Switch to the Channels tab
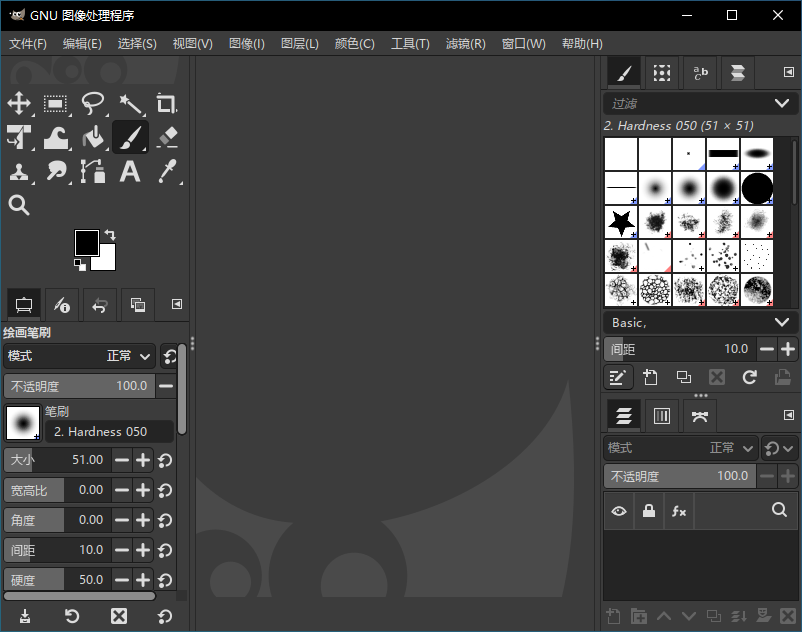 (x=661, y=415)
